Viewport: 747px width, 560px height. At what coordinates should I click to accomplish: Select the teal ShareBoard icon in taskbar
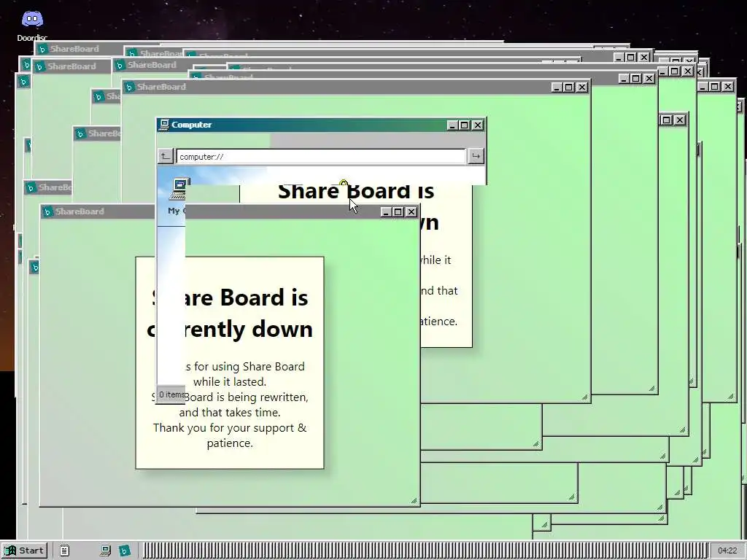[x=124, y=551]
